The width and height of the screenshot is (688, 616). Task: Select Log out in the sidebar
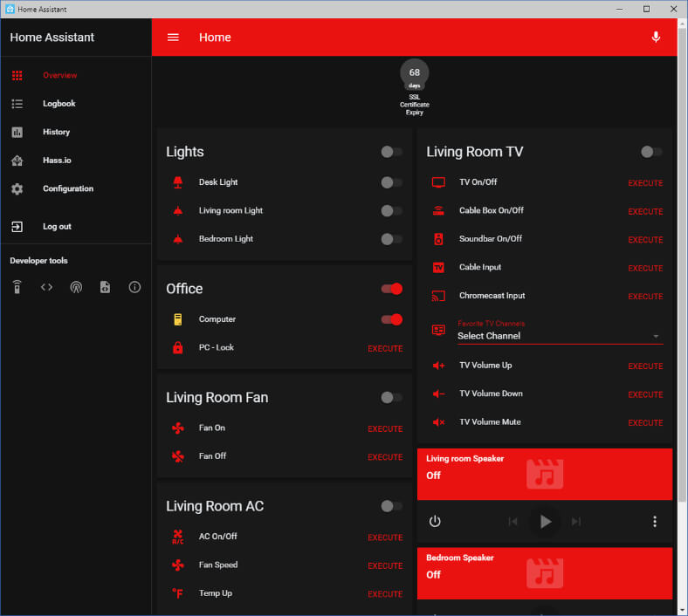[76, 227]
